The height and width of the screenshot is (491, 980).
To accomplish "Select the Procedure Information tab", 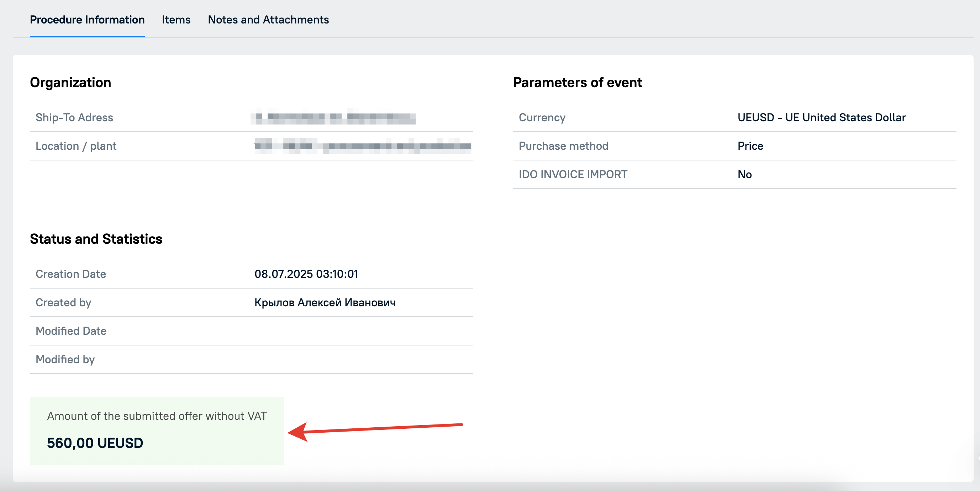I will [87, 20].
